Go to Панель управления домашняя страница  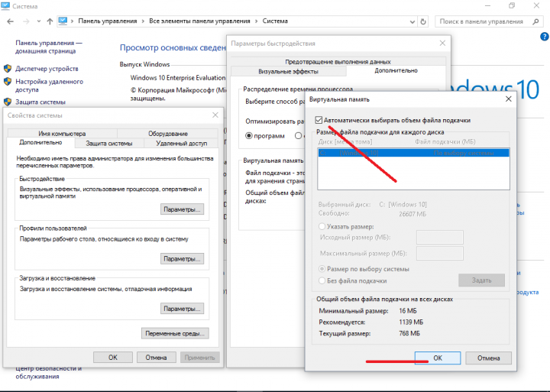pos(48,47)
